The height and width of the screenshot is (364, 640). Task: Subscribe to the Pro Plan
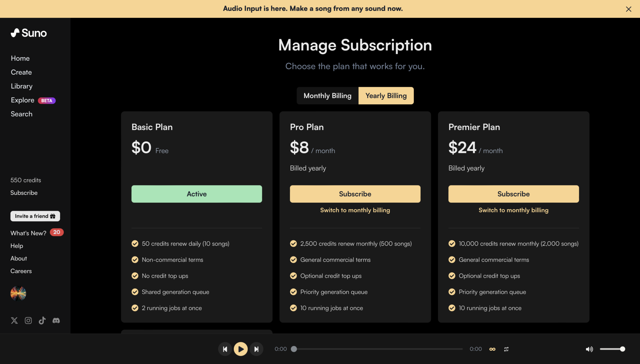coord(355,194)
